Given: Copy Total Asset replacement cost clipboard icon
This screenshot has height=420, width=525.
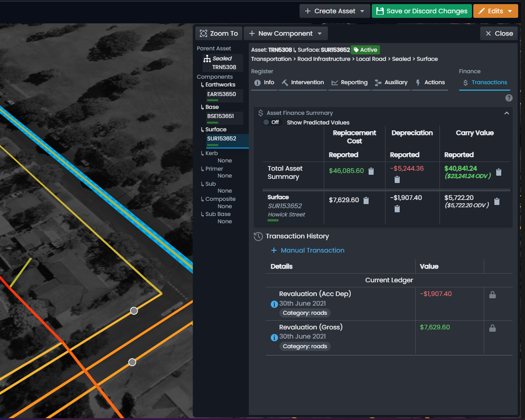Looking at the screenshot, I should [371, 171].
